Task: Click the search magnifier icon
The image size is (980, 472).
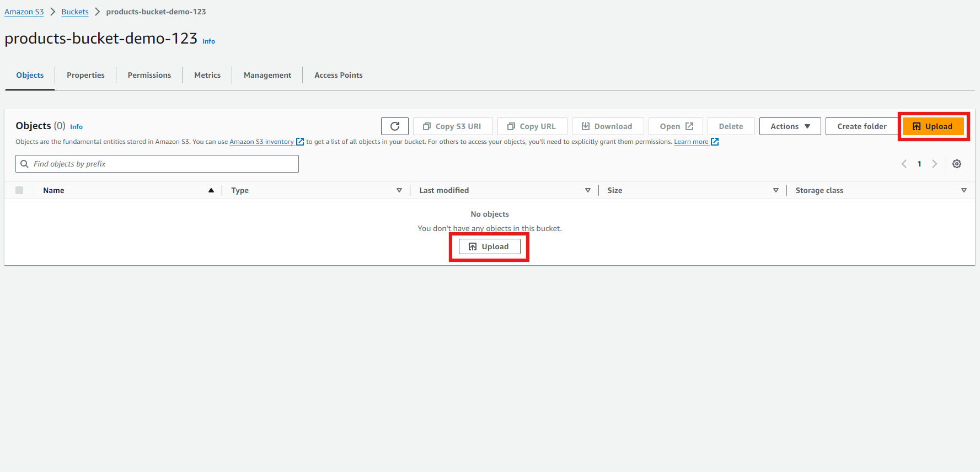Action: (24, 164)
